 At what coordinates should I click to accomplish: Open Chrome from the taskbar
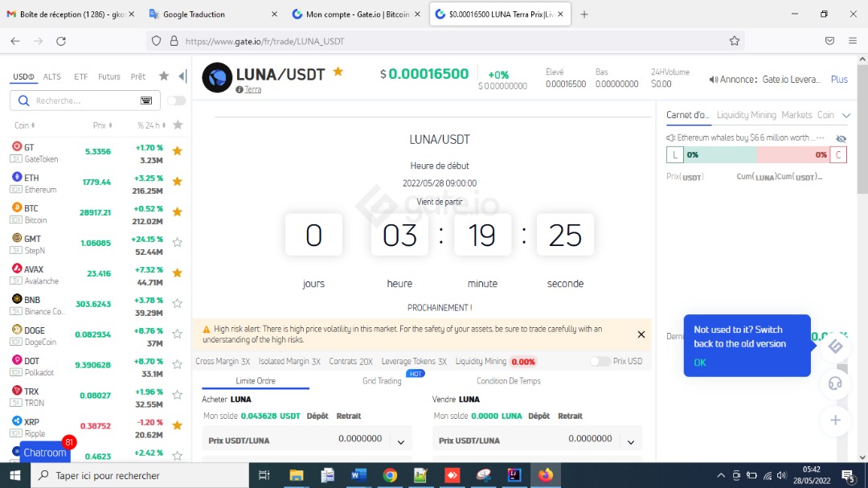[x=390, y=475]
